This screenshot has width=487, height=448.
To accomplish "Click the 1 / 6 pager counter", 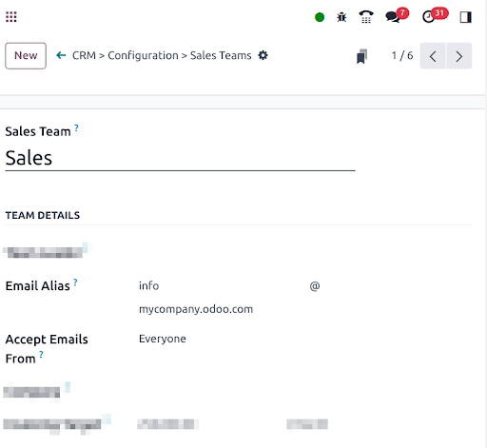I will [402, 56].
